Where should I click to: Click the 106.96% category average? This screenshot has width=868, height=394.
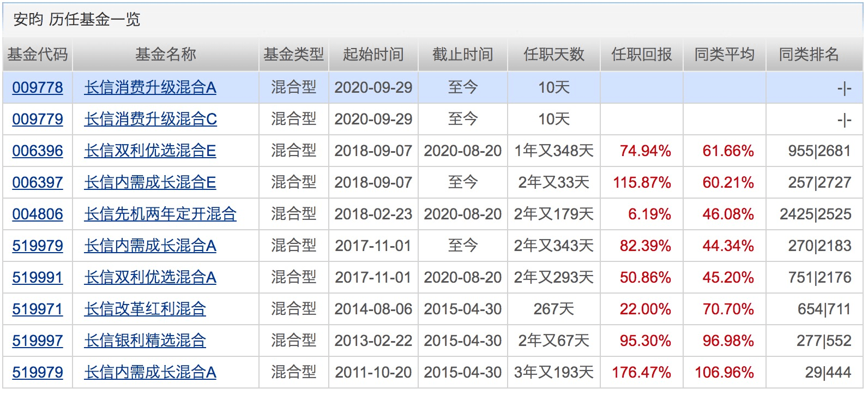pyautogui.click(x=725, y=372)
